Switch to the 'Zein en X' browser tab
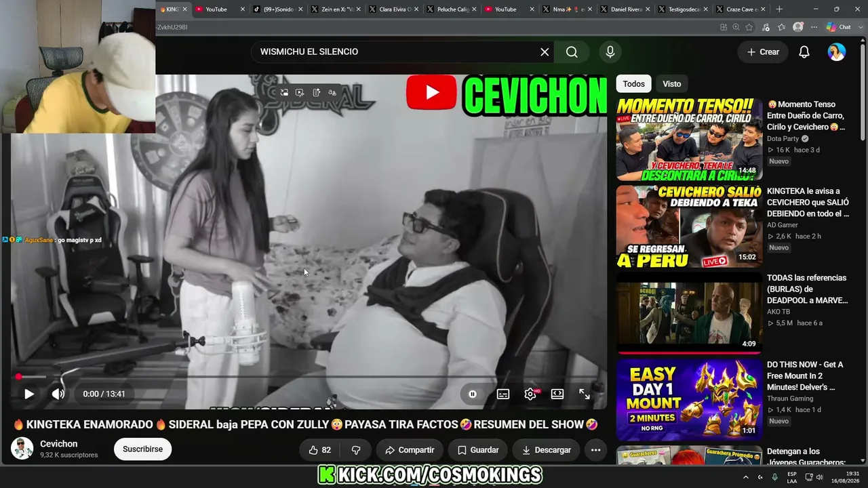 pyautogui.click(x=336, y=9)
